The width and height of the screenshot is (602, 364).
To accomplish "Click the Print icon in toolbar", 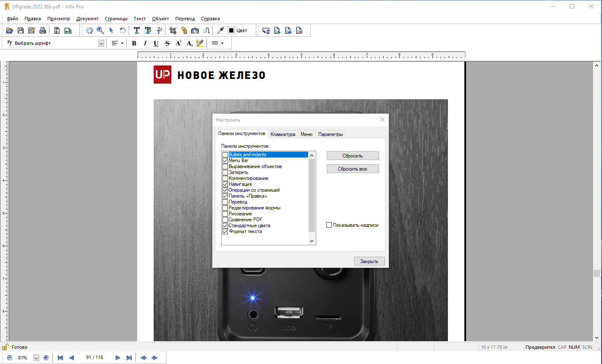I will (42, 30).
